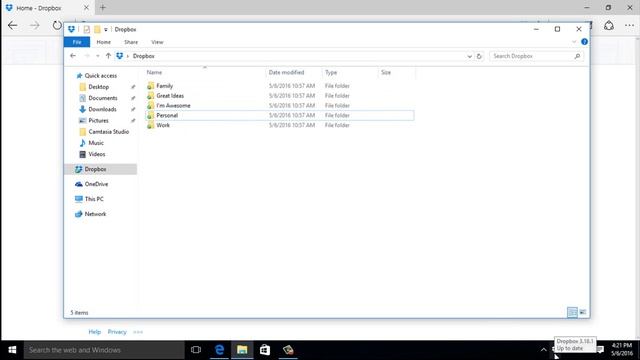Open the Home ribbon tab

click(x=104, y=42)
